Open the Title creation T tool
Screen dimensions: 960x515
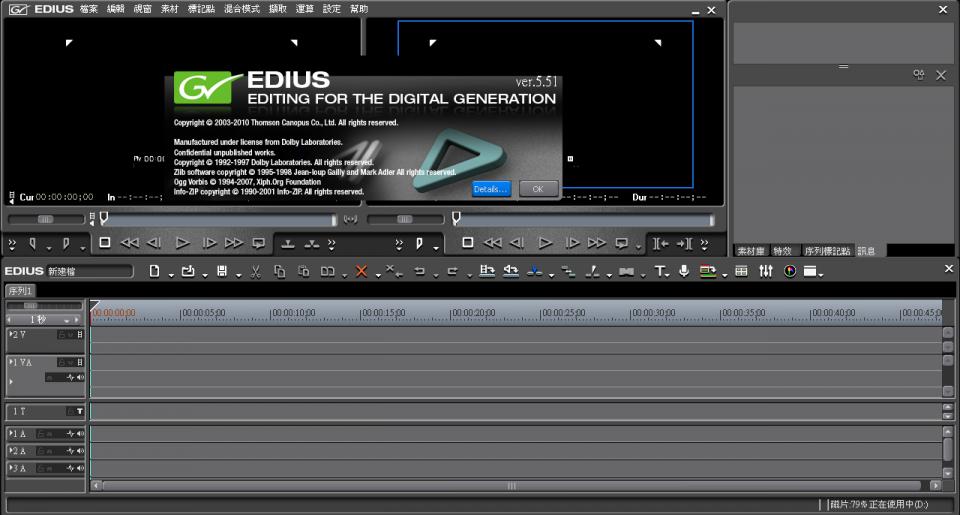click(659, 271)
